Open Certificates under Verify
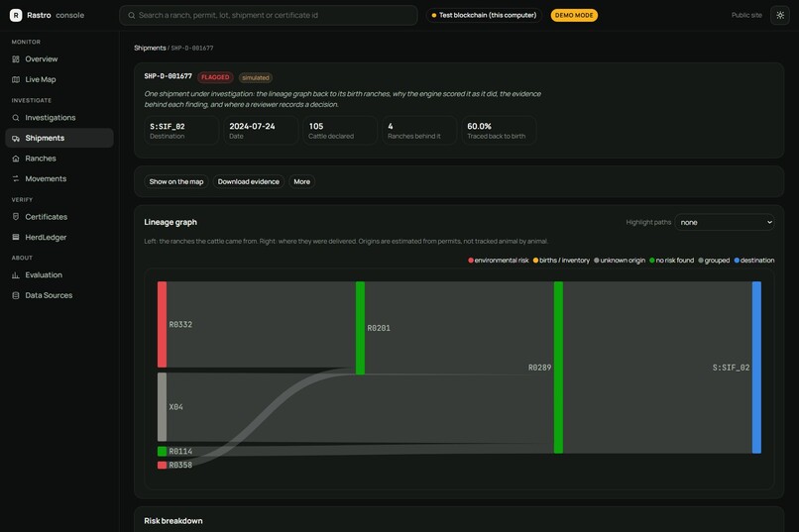Image resolution: width=799 pixels, height=532 pixels. click(x=59, y=217)
